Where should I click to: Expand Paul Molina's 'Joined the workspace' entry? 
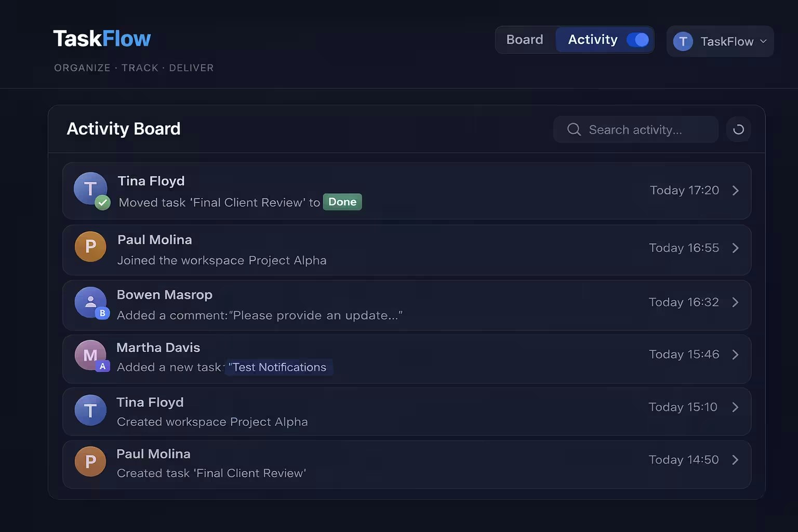(735, 248)
